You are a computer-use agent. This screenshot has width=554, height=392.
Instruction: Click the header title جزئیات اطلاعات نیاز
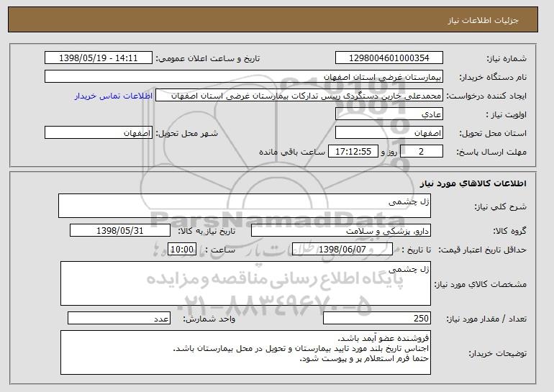click(x=483, y=20)
